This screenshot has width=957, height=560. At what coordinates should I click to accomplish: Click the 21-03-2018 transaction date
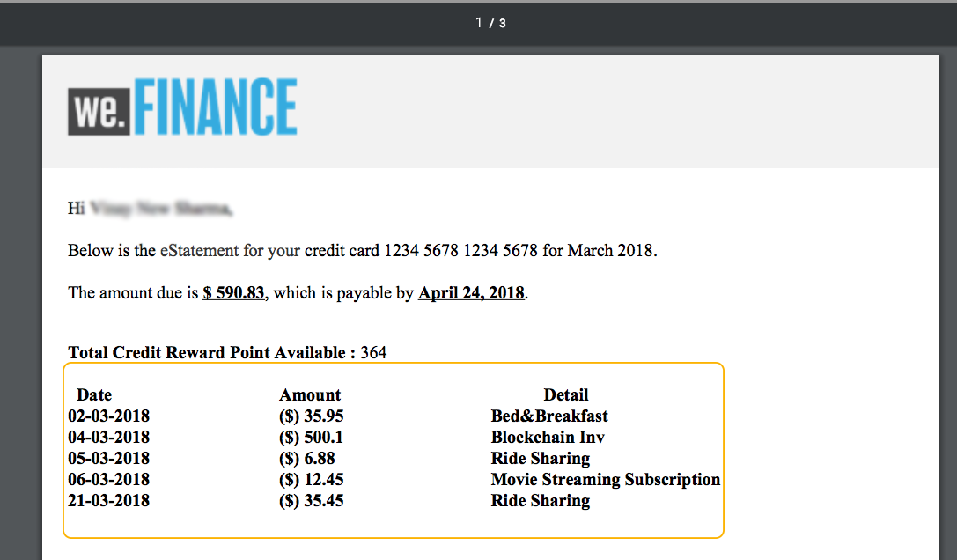(108, 501)
